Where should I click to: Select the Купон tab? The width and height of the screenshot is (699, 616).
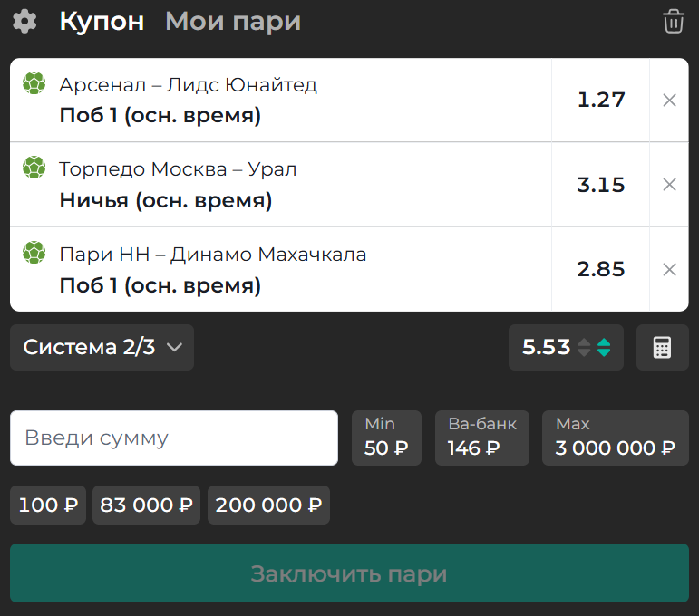(x=102, y=21)
